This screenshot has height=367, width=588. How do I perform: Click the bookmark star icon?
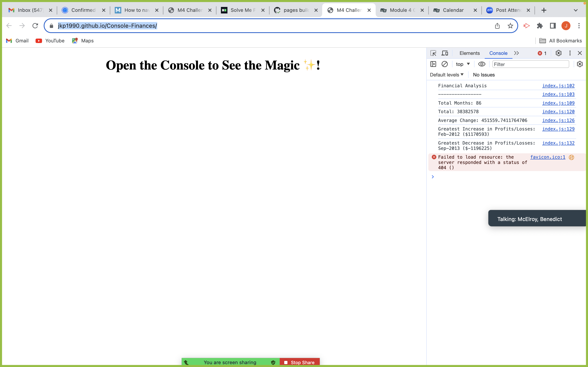(510, 26)
